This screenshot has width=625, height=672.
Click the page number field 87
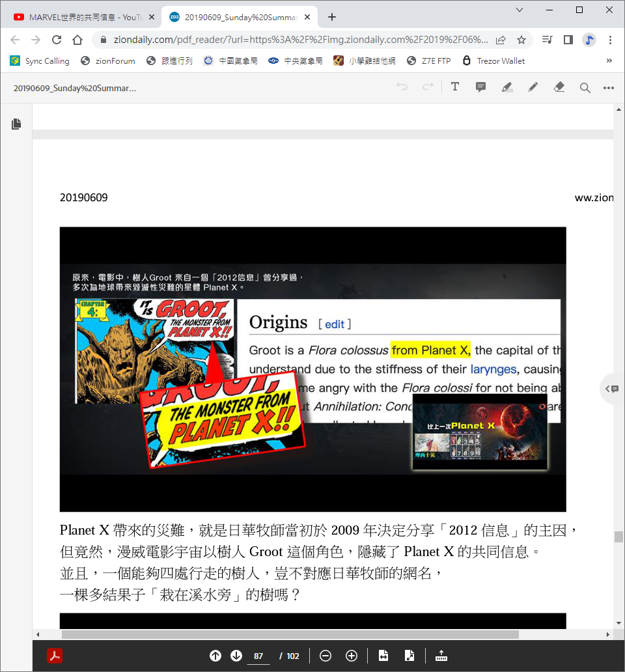click(x=258, y=656)
